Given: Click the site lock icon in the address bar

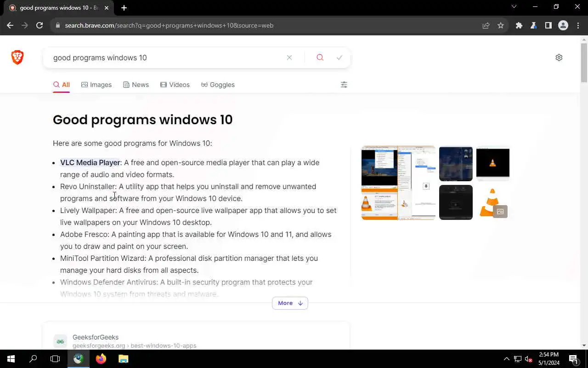Looking at the screenshot, I should pyautogui.click(x=58, y=25).
